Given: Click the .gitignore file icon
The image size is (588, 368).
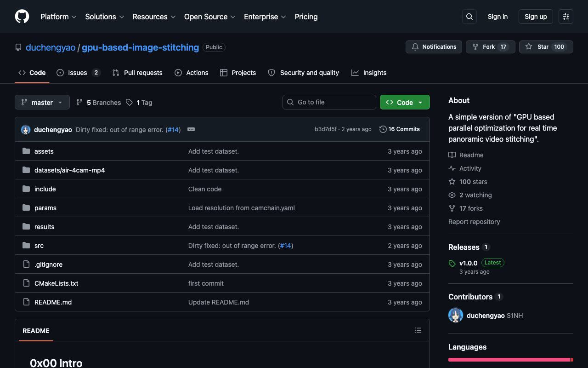Looking at the screenshot, I should pyautogui.click(x=26, y=264).
